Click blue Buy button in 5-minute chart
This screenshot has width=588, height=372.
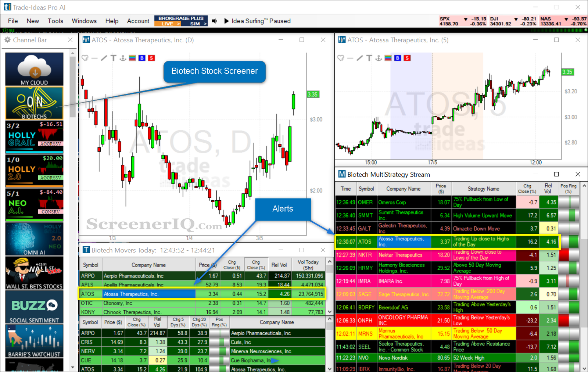[x=398, y=58]
